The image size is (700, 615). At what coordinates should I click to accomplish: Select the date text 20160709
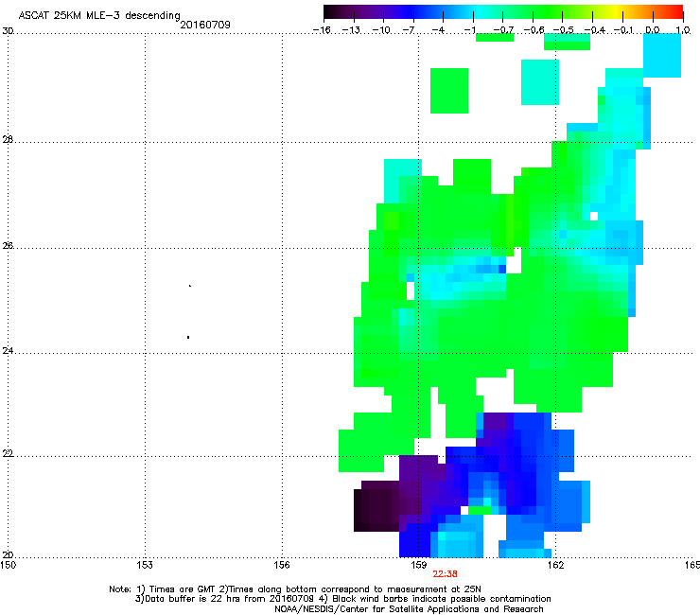click(205, 25)
